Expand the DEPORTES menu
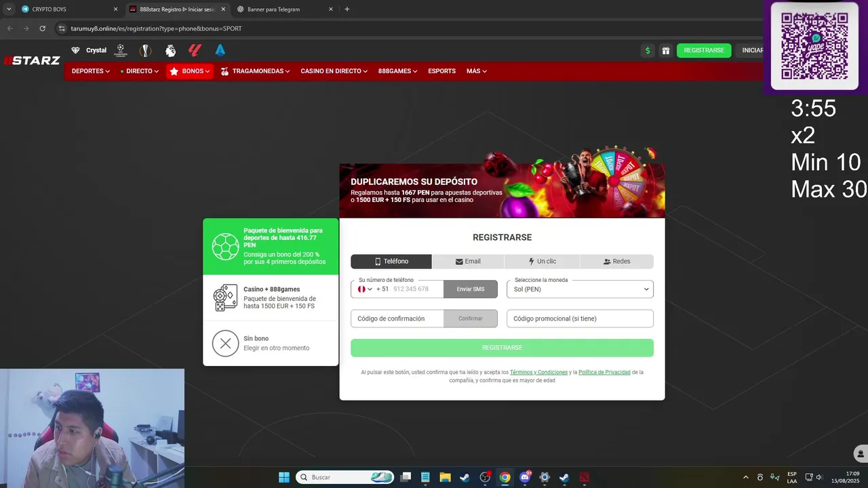The width and height of the screenshot is (868, 488). (x=91, y=71)
